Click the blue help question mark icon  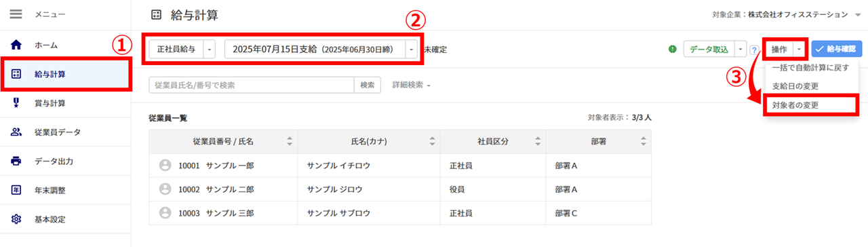pyautogui.click(x=753, y=50)
